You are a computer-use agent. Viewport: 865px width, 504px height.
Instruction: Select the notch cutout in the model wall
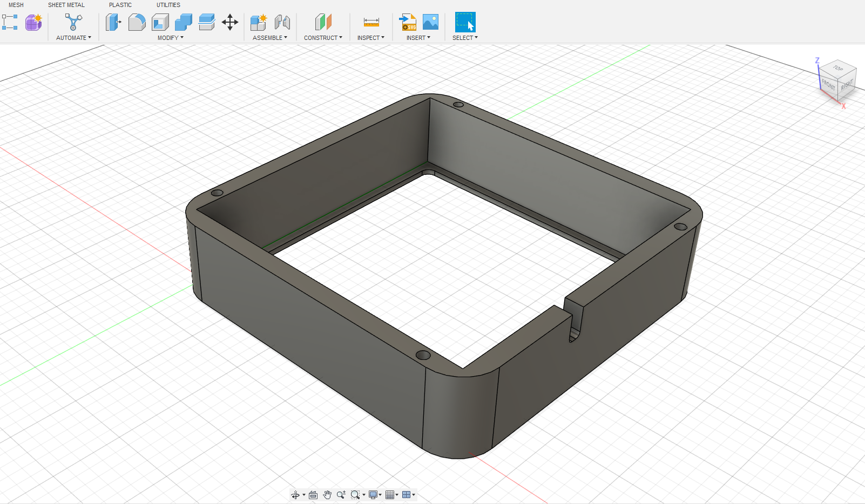click(575, 321)
